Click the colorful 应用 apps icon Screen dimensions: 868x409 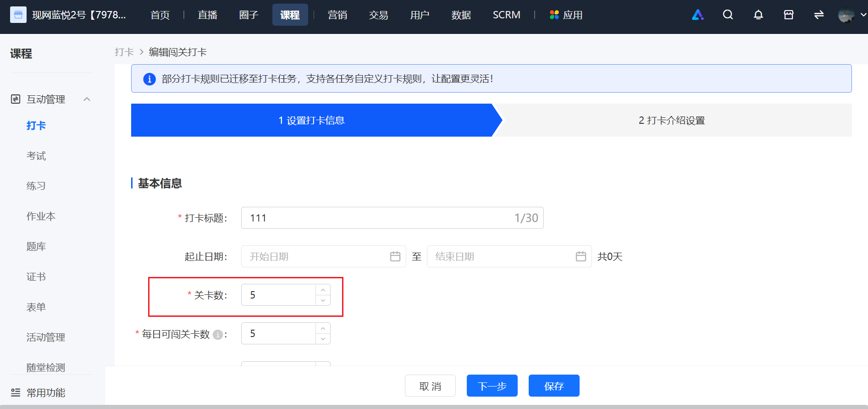(554, 15)
